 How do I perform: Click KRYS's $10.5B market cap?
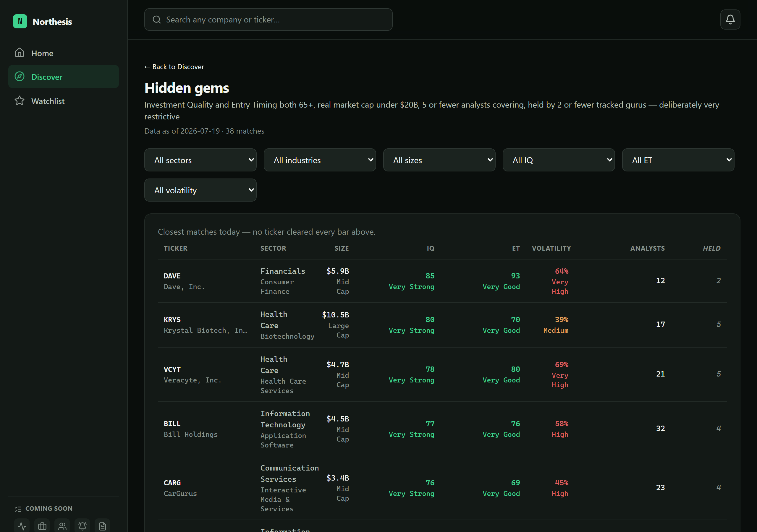(335, 315)
